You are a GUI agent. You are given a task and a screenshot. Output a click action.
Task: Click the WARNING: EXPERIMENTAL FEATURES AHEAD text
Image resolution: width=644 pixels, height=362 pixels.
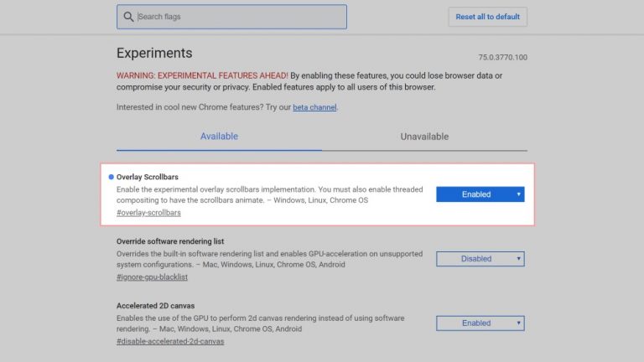coord(202,76)
